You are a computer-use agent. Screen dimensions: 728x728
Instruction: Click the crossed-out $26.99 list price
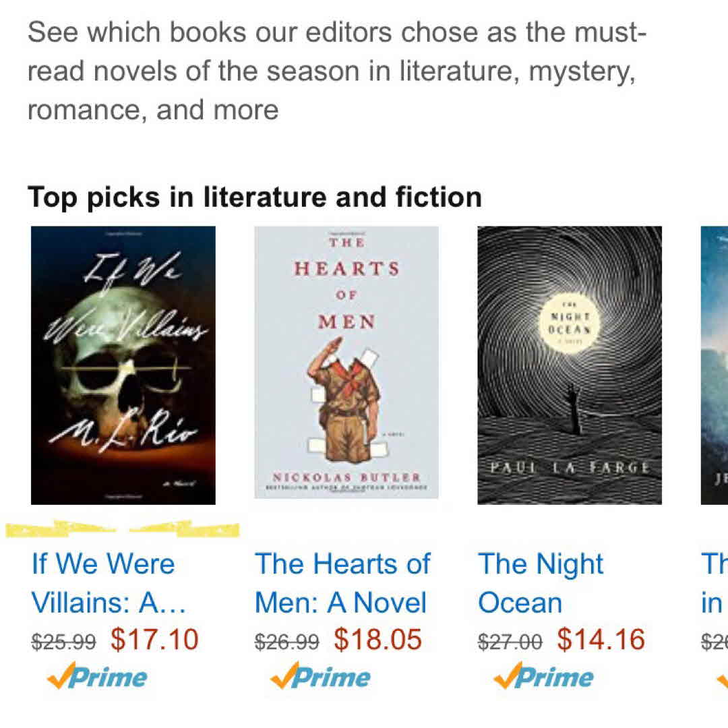pos(286,642)
